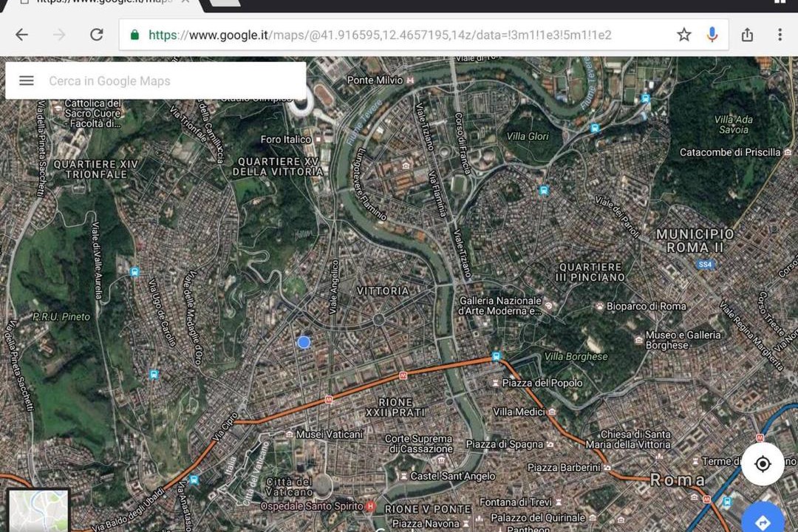
Task: Bookmark this page with the star icon
Action: coord(684,35)
